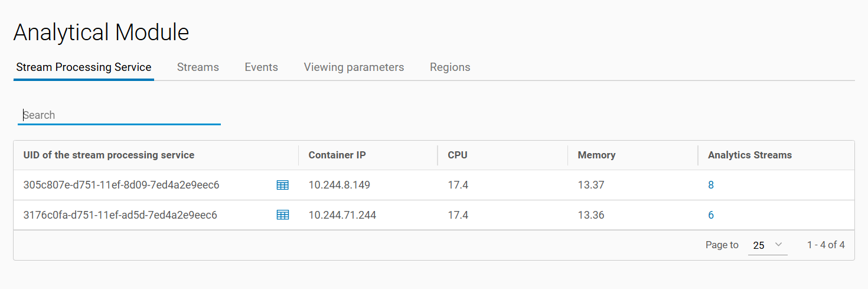Select row with UID 305c807e-d751-11ef-8d09-7ed4a2e9eec6

pos(121,185)
